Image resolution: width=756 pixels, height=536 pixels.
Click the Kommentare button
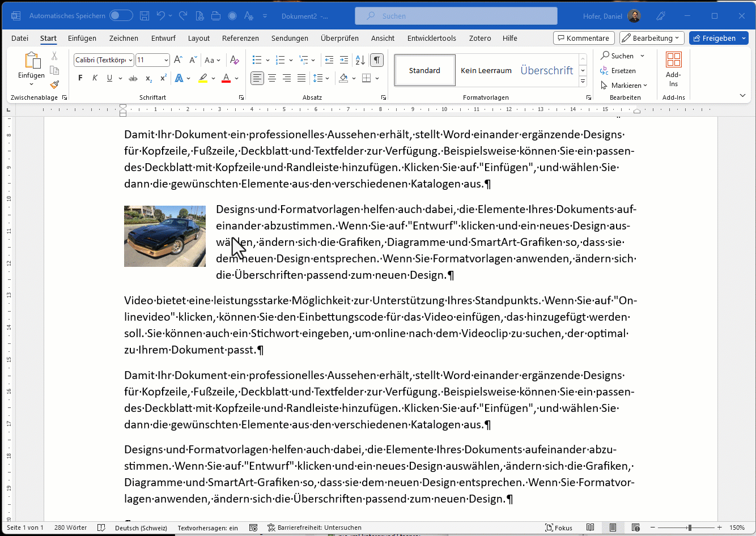(x=584, y=39)
